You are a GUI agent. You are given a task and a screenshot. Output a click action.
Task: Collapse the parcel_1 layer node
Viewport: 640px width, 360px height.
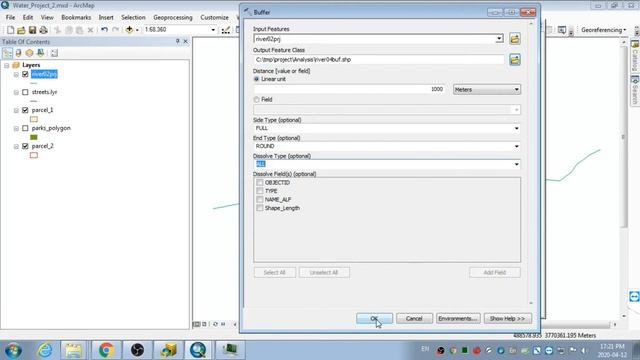(x=16, y=110)
